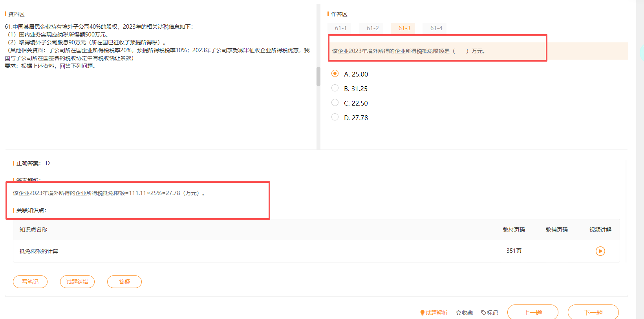Open 试题纠错 to report an error
644x319 pixels.
point(77,282)
